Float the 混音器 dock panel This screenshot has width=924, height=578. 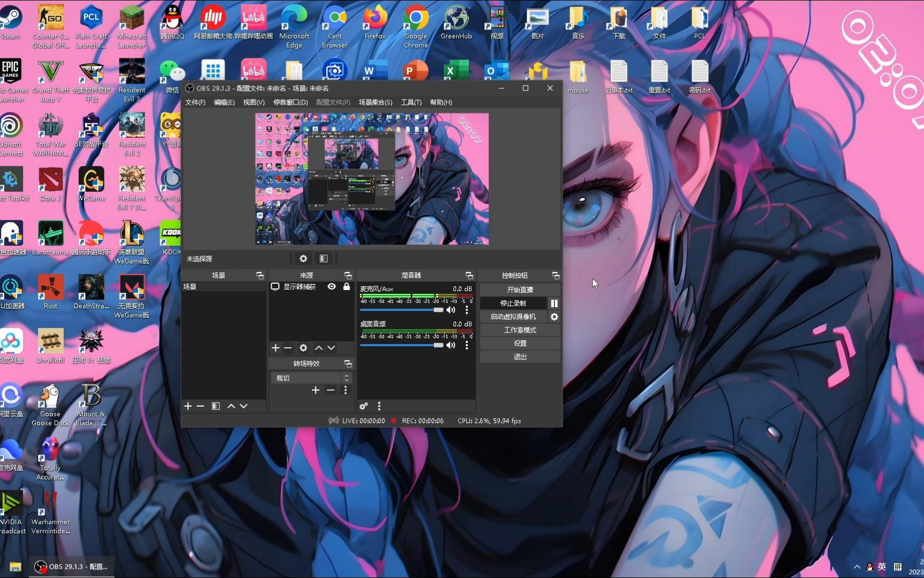click(x=469, y=275)
